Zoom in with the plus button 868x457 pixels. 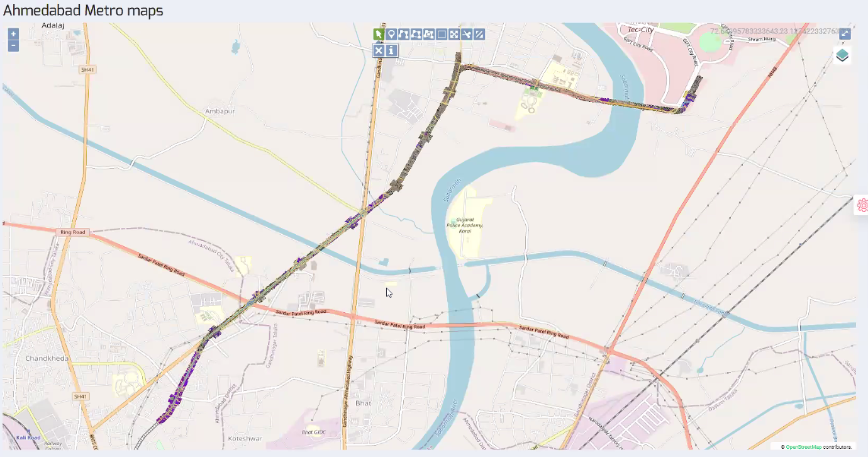pyautogui.click(x=13, y=34)
